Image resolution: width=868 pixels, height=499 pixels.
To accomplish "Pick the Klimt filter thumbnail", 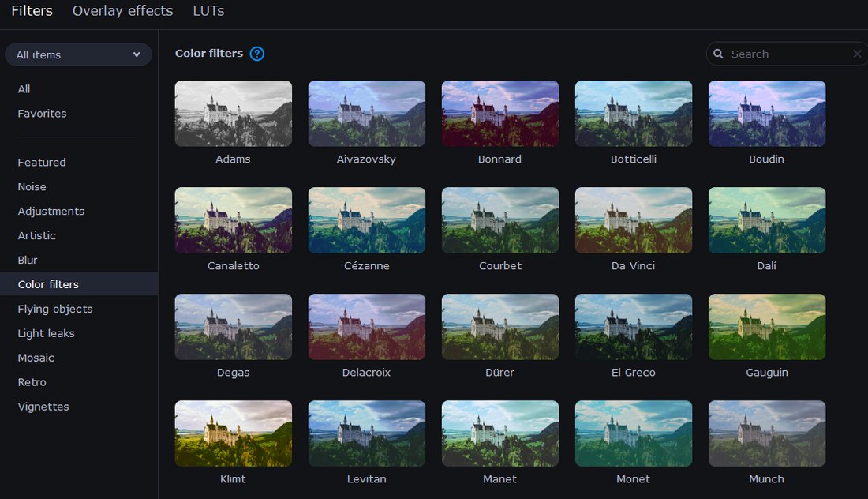I will click(x=233, y=433).
